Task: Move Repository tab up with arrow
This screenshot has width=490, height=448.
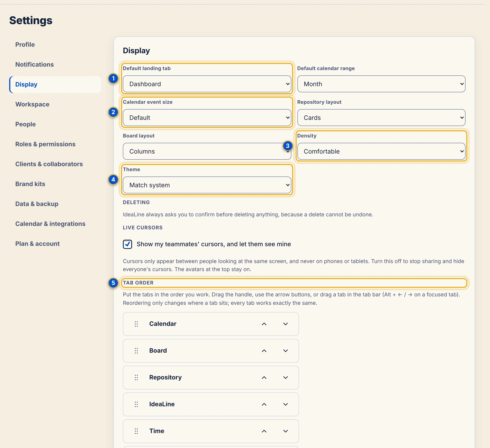Action: [264, 377]
